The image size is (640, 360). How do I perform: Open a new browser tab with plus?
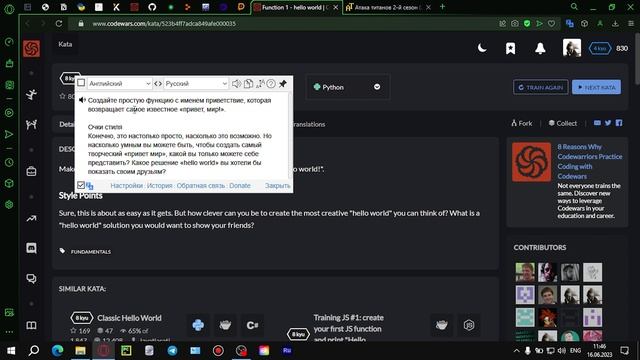coord(442,7)
